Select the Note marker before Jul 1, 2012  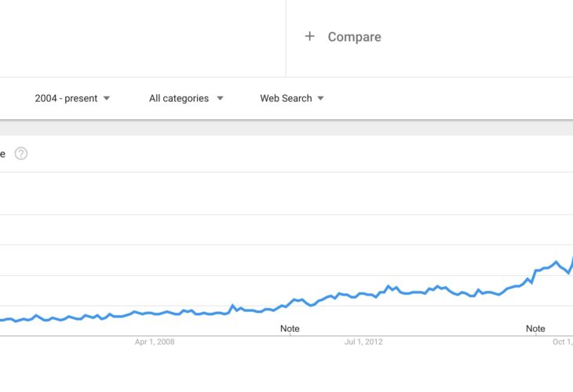pos(290,328)
